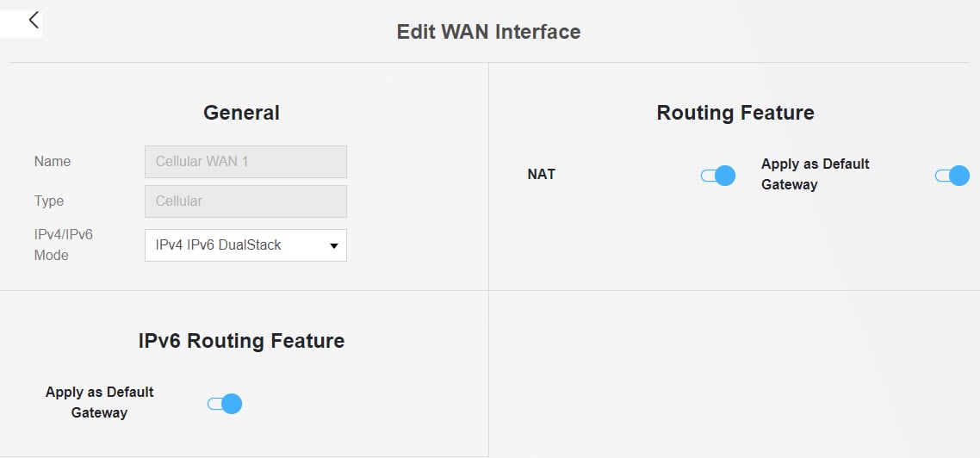Click the Routing Feature section heading
Viewport: 980px width, 458px height.
tap(735, 112)
